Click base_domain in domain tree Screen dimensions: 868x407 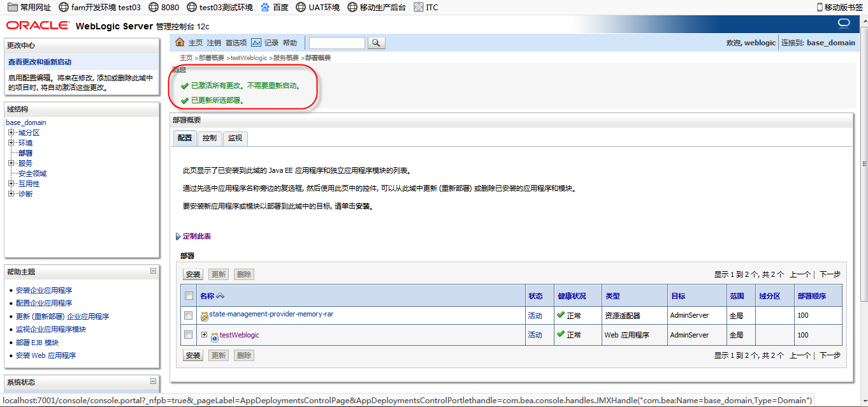click(x=26, y=122)
